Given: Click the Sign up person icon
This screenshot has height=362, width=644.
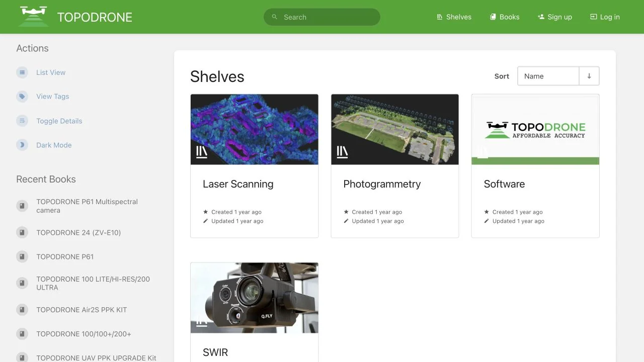Looking at the screenshot, I should point(541,17).
